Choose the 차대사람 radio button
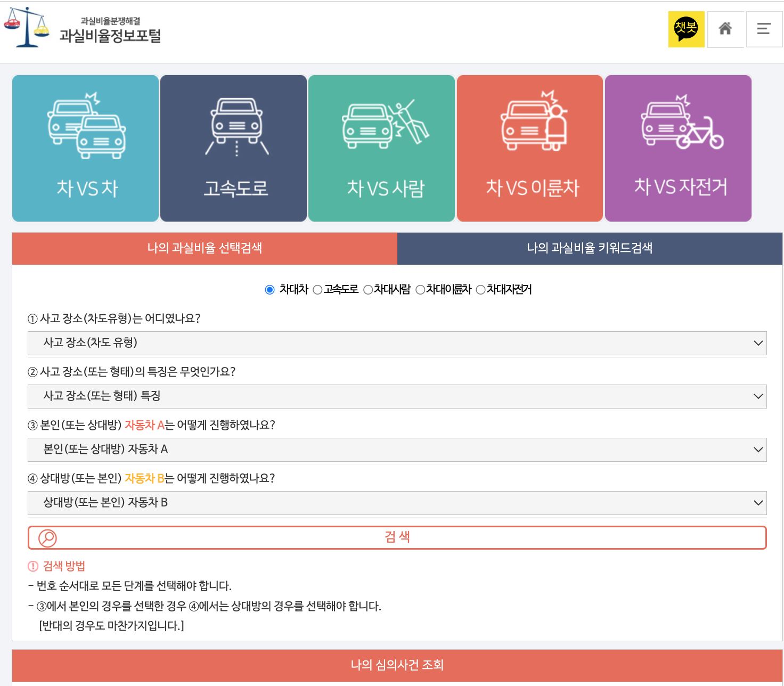This screenshot has height=686, width=784. pyautogui.click(x=367, y=290)
